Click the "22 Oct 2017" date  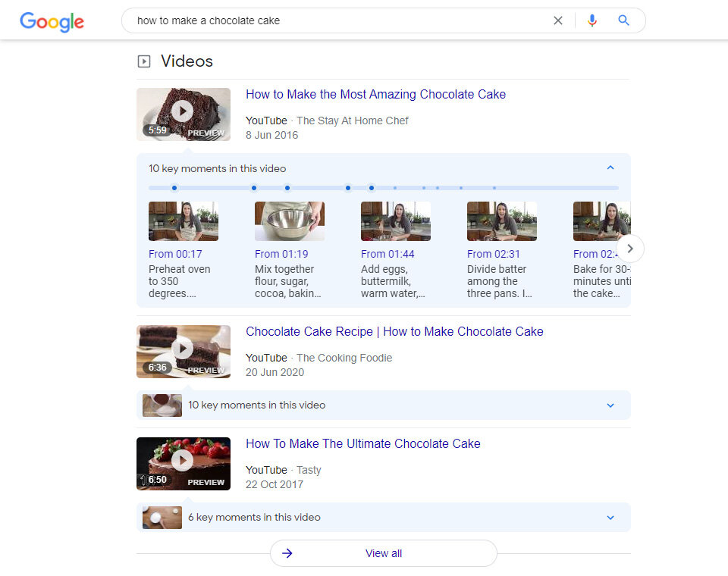pyautogui.click(x=275, y=484)
